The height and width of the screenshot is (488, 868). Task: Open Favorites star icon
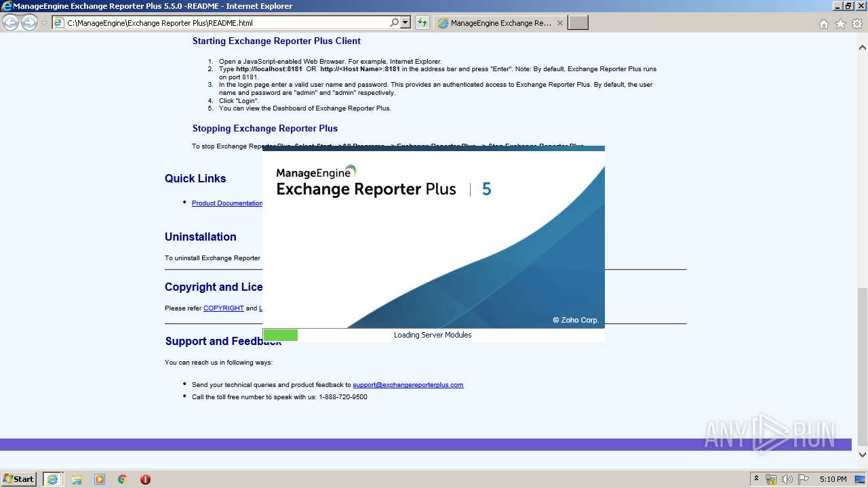840,24
